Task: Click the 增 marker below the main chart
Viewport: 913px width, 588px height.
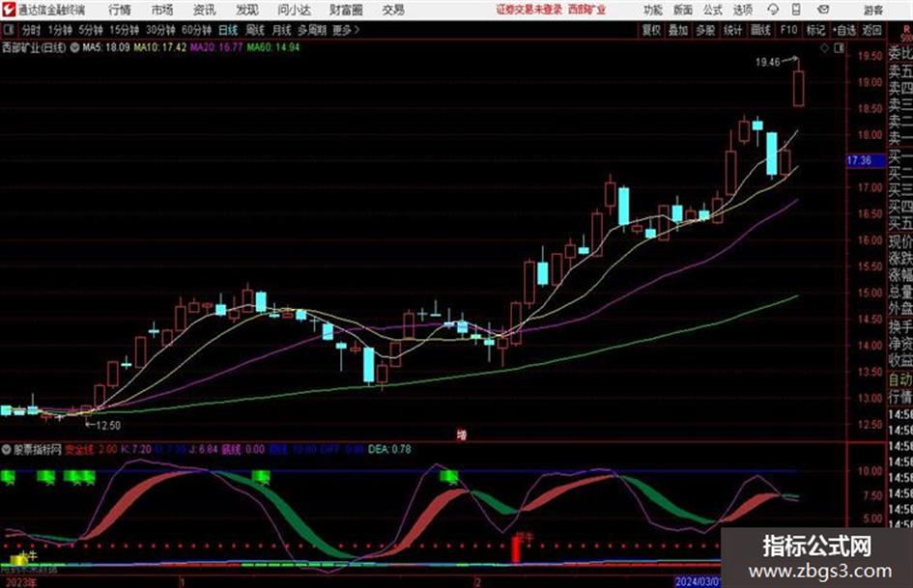Action: [462, 434]
